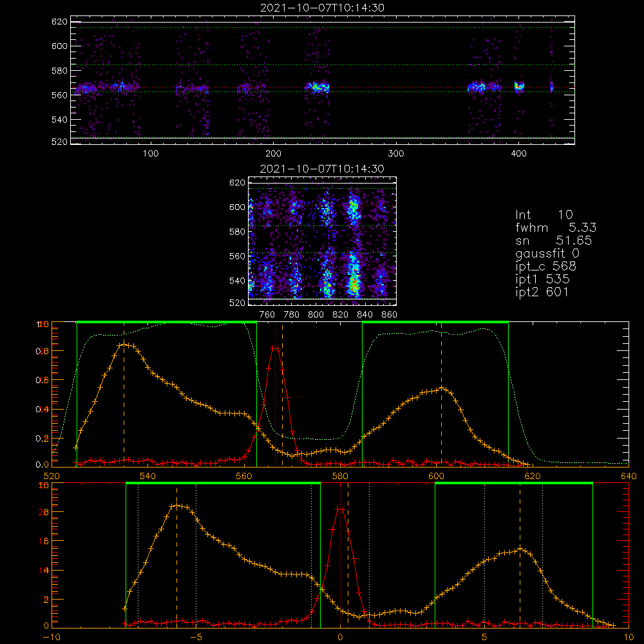This screenshot has height=644, width=644.
Task: Select the 'fwhm 5.33' readout
Action: (x=556, y=227)
